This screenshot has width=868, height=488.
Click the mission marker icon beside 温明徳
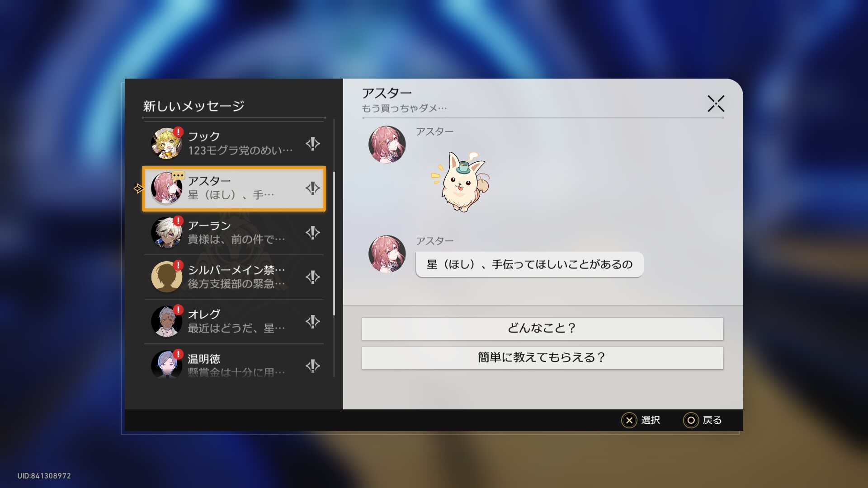tap(312, 366)
